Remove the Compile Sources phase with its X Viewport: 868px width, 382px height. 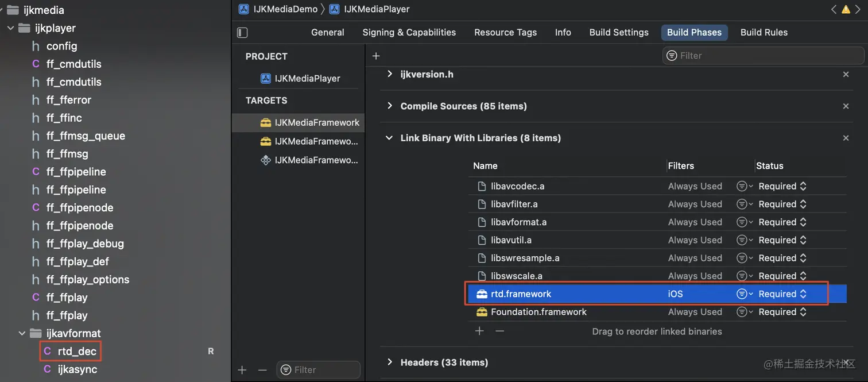(x=846, y=106)
